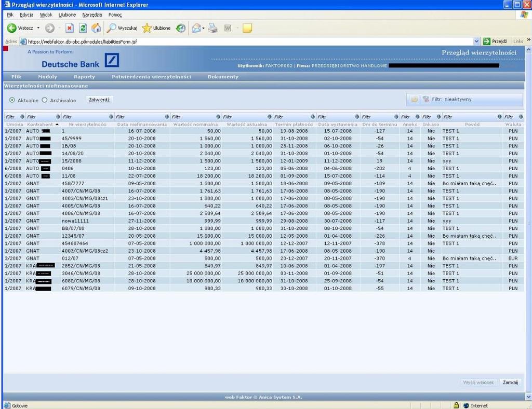The height and width of the screenshot is (409, 532).
Task: Open the Moduły application menu
Action: (x=47, y=77)
